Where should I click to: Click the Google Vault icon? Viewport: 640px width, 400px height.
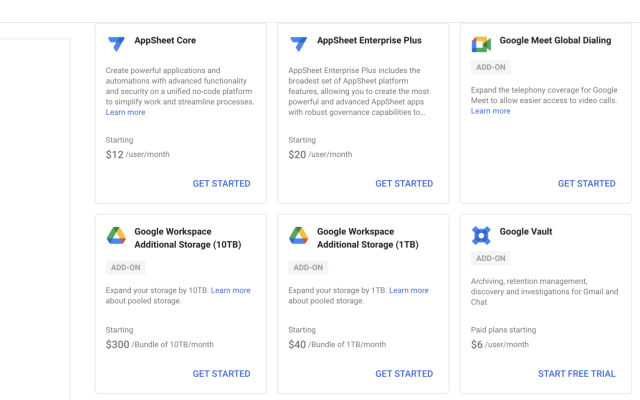tap(481, 236)
